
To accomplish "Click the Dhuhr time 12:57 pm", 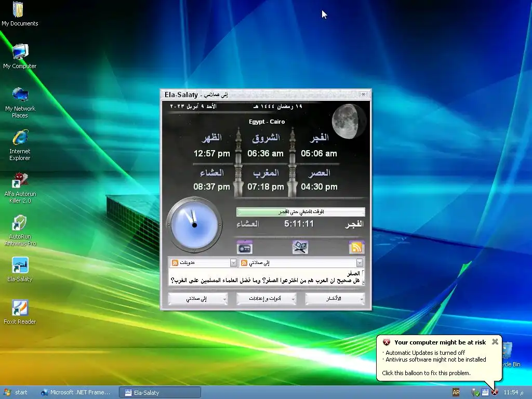I will click(212, 153).
